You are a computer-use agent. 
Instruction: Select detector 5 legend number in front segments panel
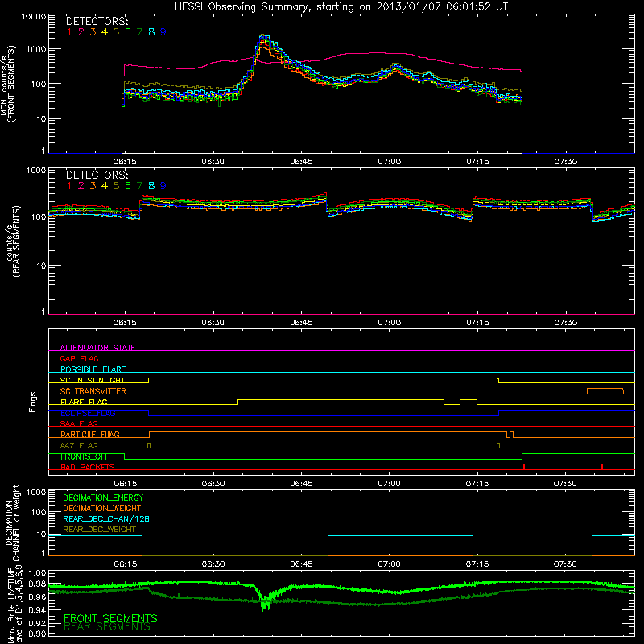coord(116,32)
